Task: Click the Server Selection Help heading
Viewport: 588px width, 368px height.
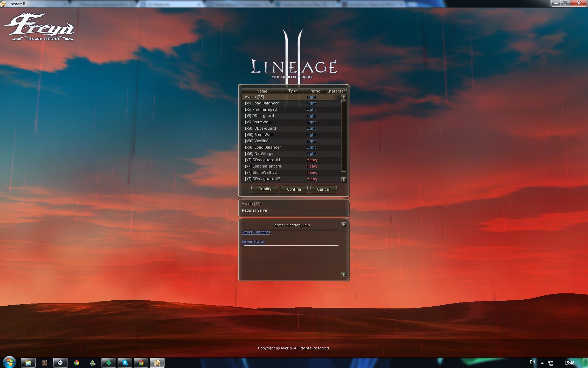Action: [x=291, y=225]
